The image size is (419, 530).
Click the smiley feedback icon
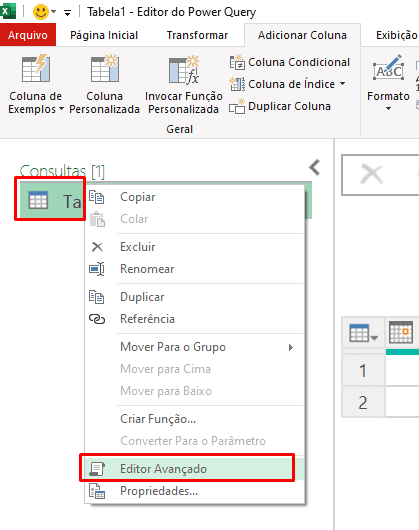click(41, 12)
